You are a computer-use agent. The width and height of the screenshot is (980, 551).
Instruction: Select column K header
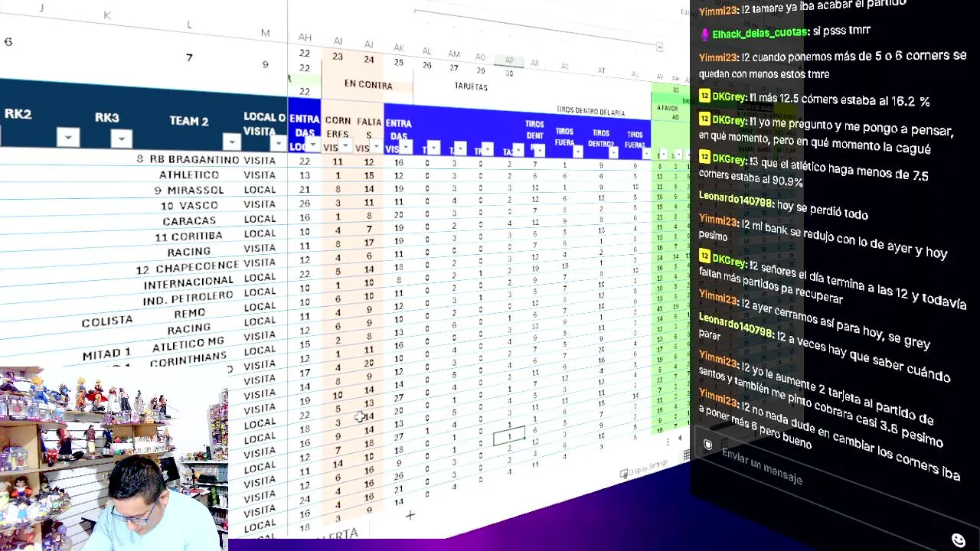point(107,15)
